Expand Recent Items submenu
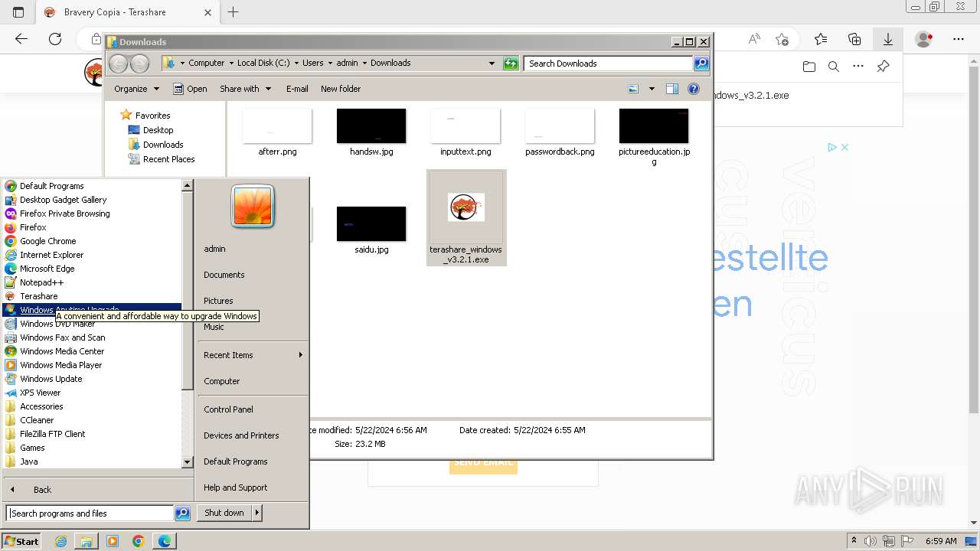The height and width of the screenshot is (551, 980). click(253, 355)
